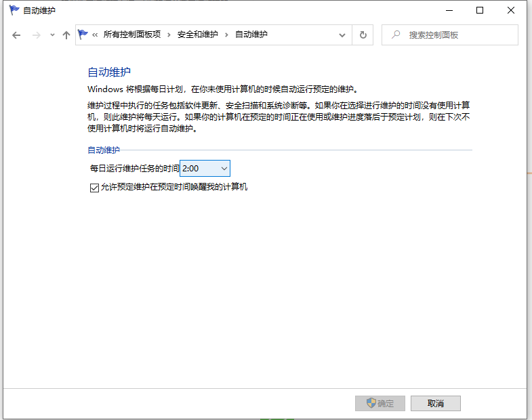Image resolution: width=532 pixels, height=420 pixels.
Task: Open the recent locations chevron
Action: [52, 35]
